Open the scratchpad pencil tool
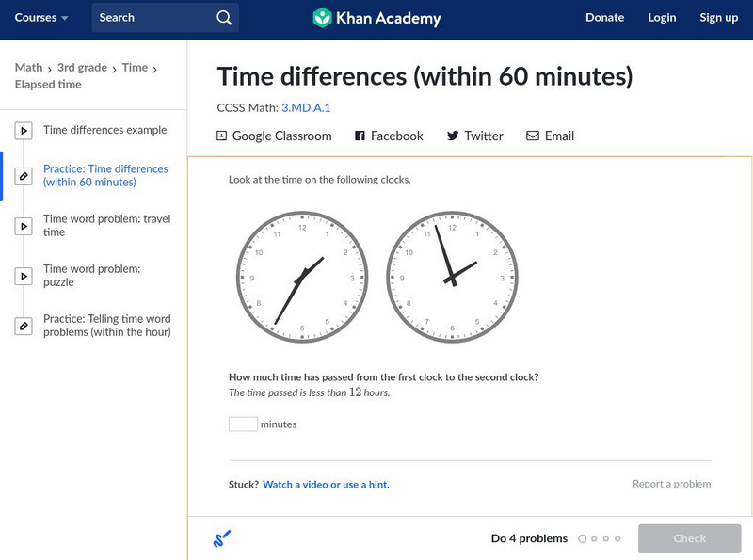753x560 pixels. pos(222,538)
